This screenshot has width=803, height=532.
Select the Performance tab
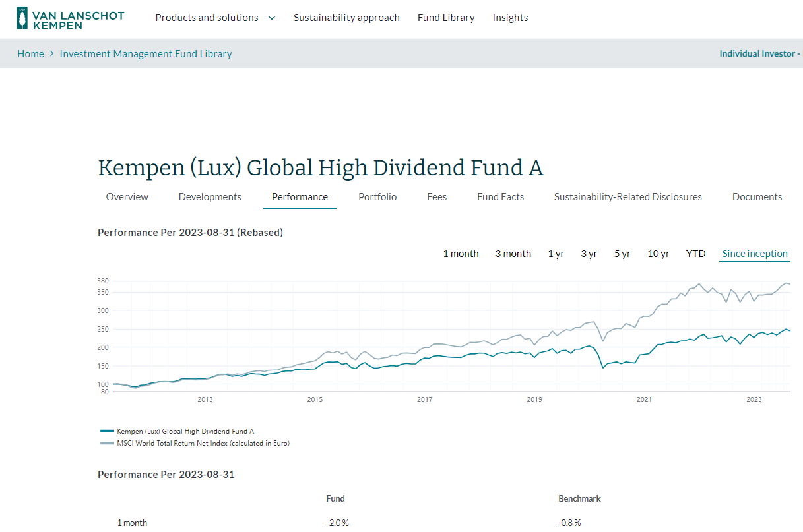point(300,197)
